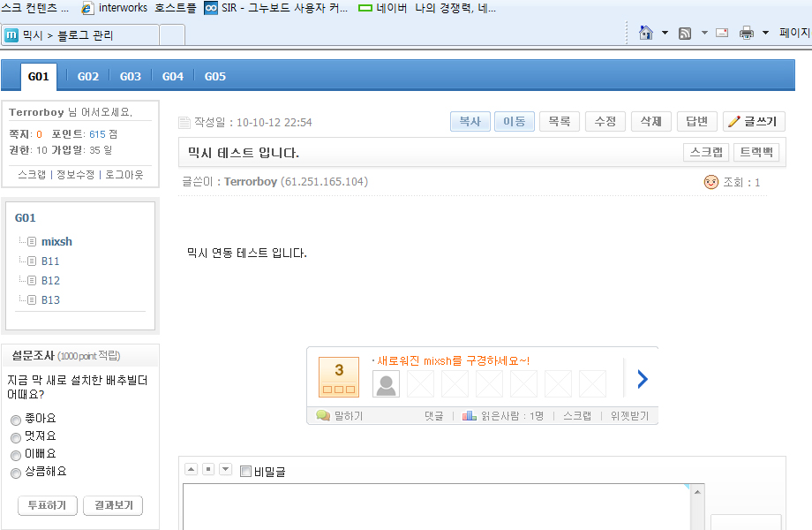
Task: Open the SIR 그누보드 favorite link
Action: point(276,8)
